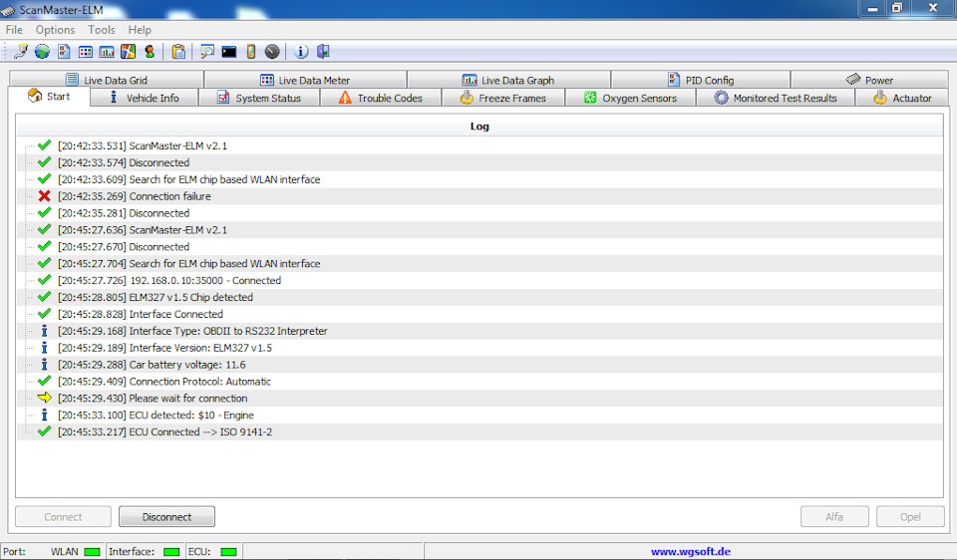The image size is (957, 560).
Task: Click the Opel button
Action: click(x=910, y=517)
